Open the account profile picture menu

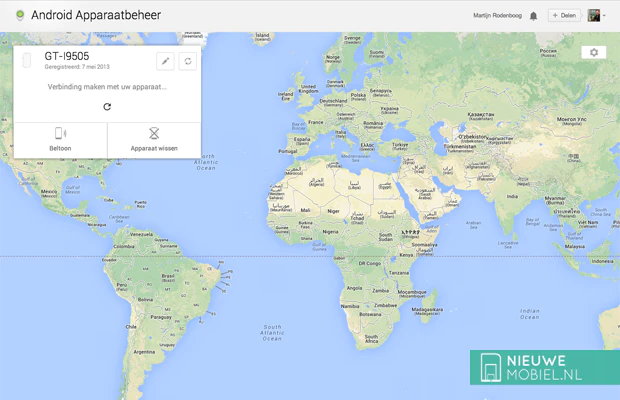(594, 15)
